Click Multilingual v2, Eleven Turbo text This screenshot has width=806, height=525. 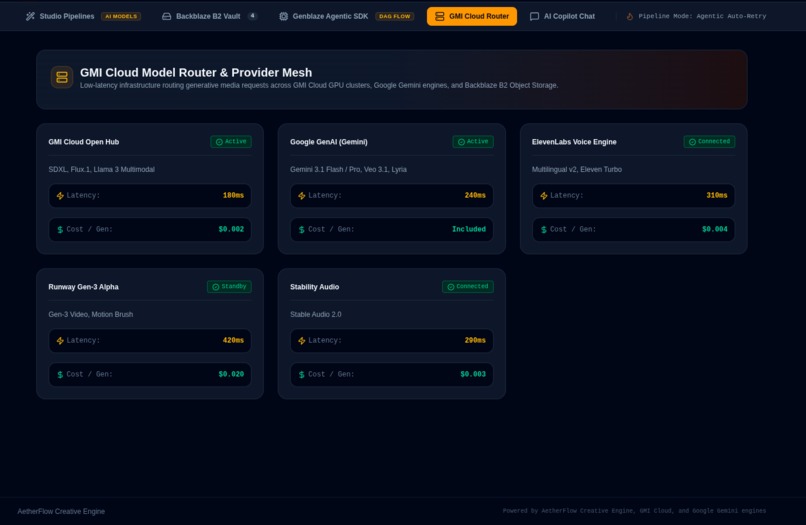click(x=577, y=169)
